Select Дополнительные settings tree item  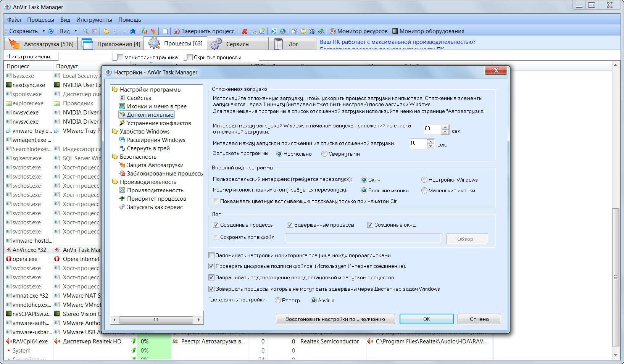pos(146,115)
